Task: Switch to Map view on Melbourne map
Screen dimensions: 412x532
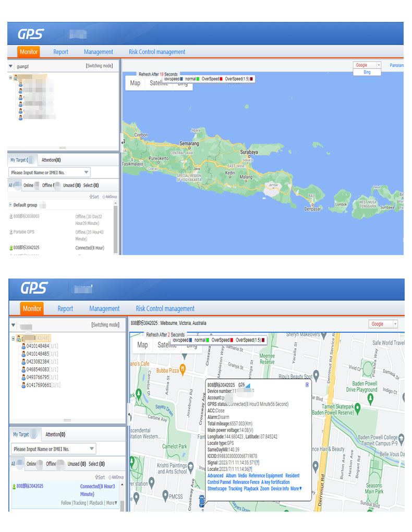Action: (142, 345)
